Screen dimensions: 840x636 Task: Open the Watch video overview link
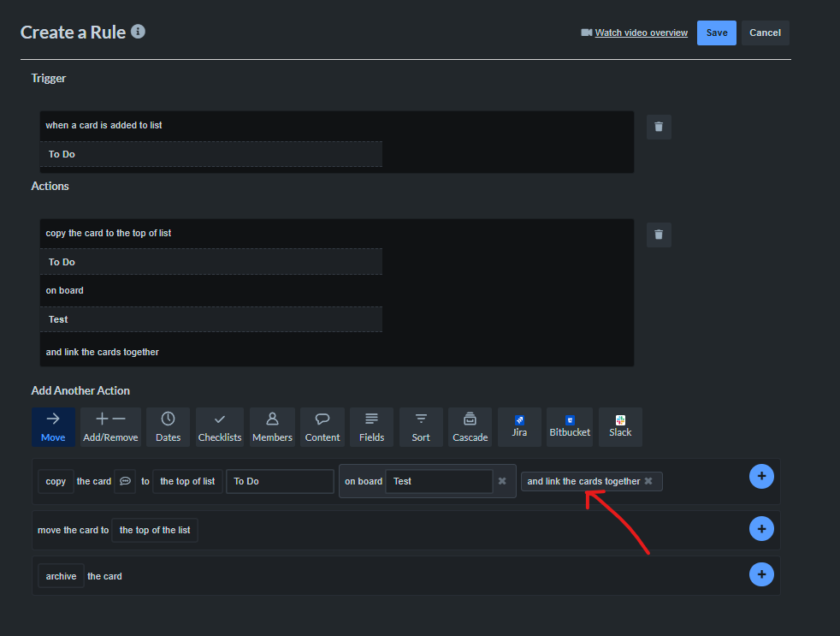point(641,33)
